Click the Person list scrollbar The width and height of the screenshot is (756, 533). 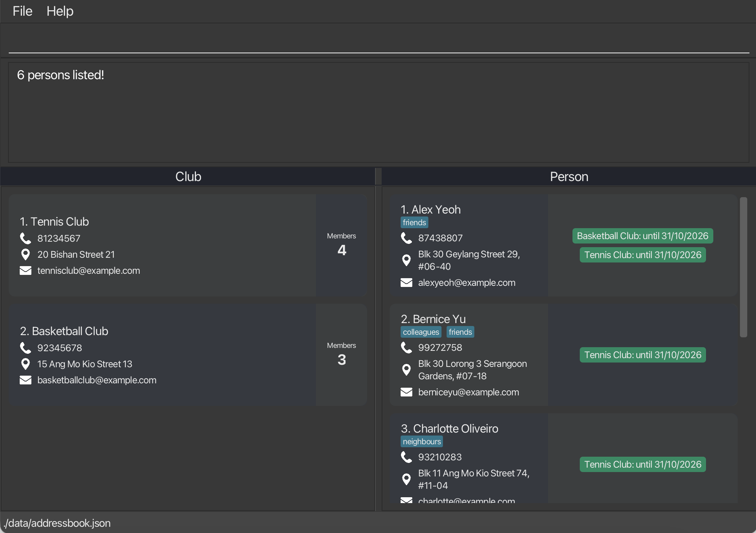743,266
